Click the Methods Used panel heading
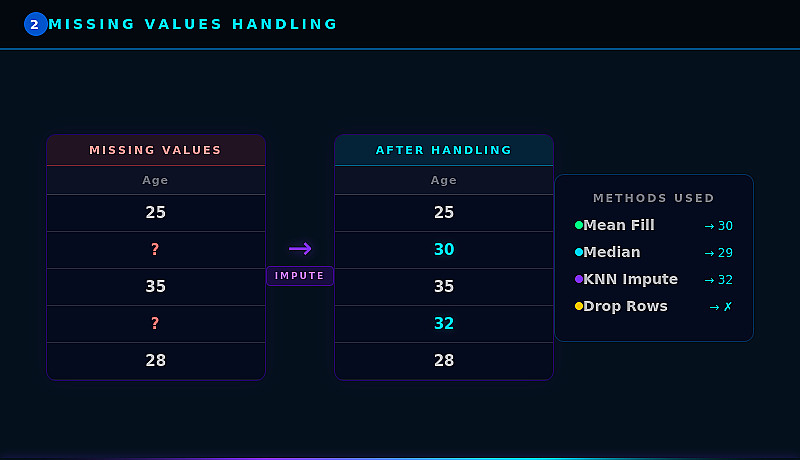The image size is (800, 460). tap(653, 198)
